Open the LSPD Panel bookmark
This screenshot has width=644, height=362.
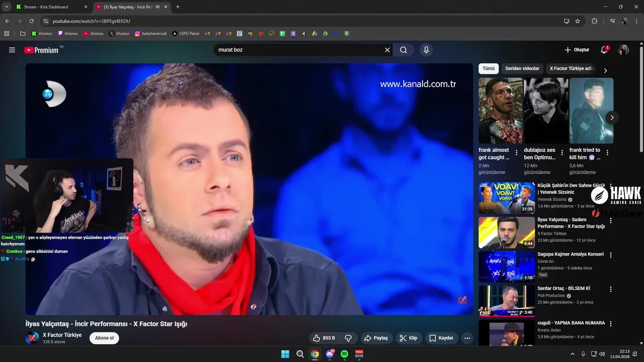186,34
